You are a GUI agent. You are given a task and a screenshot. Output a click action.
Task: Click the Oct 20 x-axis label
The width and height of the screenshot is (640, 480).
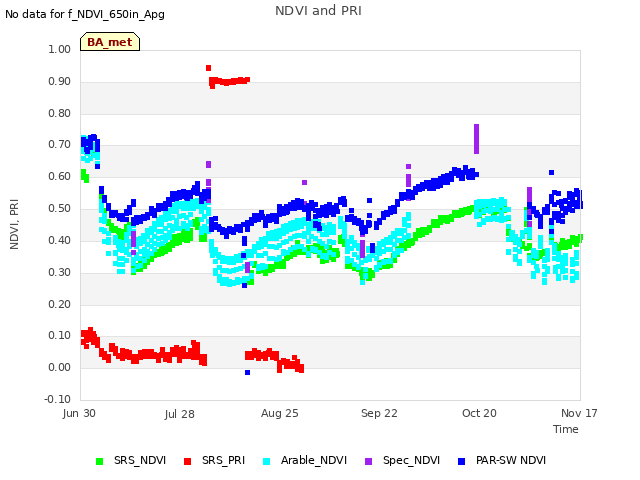pyautogui.click(x=479, y=413)
